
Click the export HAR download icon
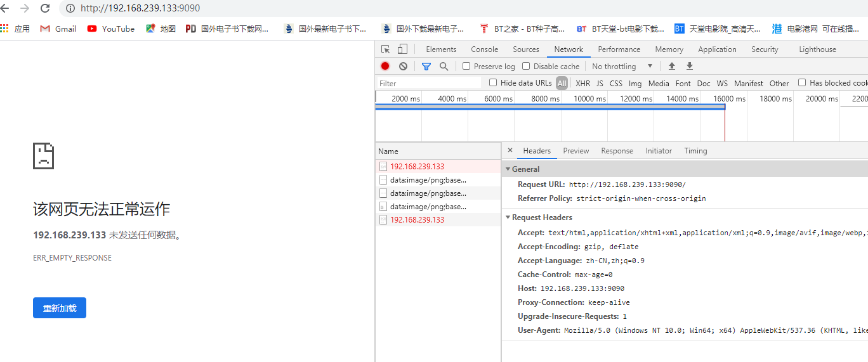click(690, 66)
